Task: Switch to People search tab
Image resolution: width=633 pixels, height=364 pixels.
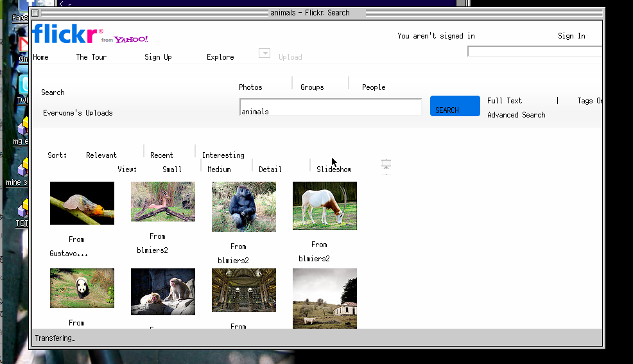Action: [x=374, y=87]
